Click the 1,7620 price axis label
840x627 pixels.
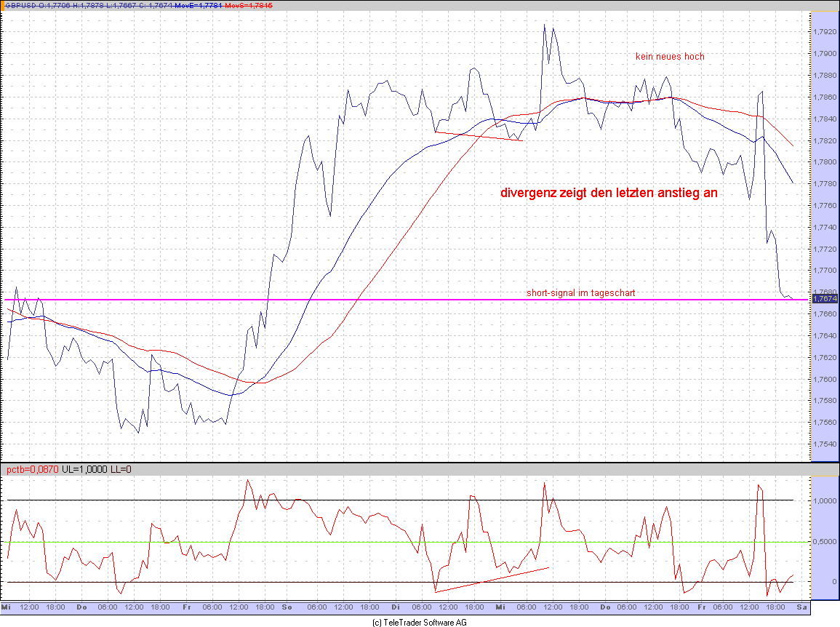tap(825, 357)
